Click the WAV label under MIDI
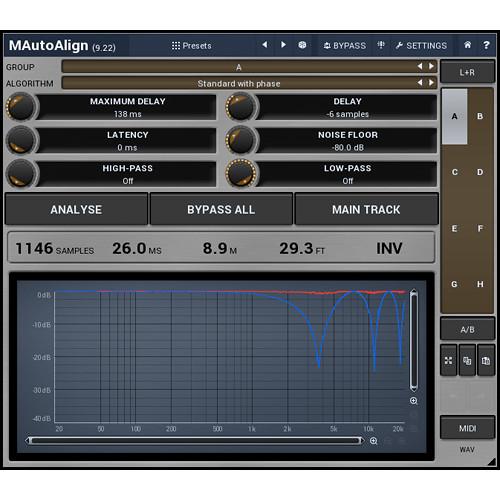This screenshot has height=500, width=500. 467,450
